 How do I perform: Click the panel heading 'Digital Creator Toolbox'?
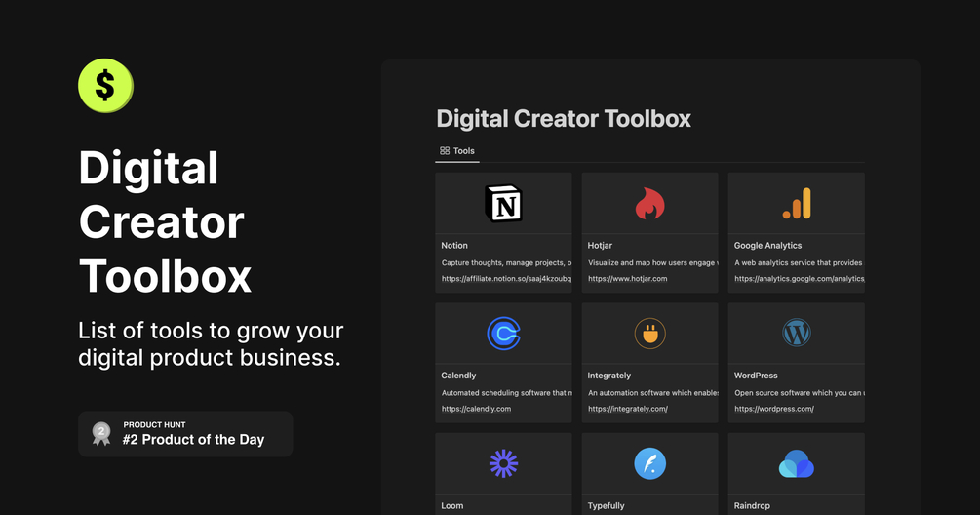click(x=564, y=119)
